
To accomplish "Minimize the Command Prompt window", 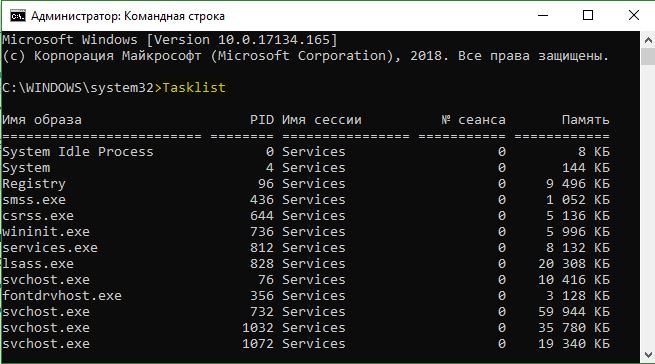I will [543, 15].
